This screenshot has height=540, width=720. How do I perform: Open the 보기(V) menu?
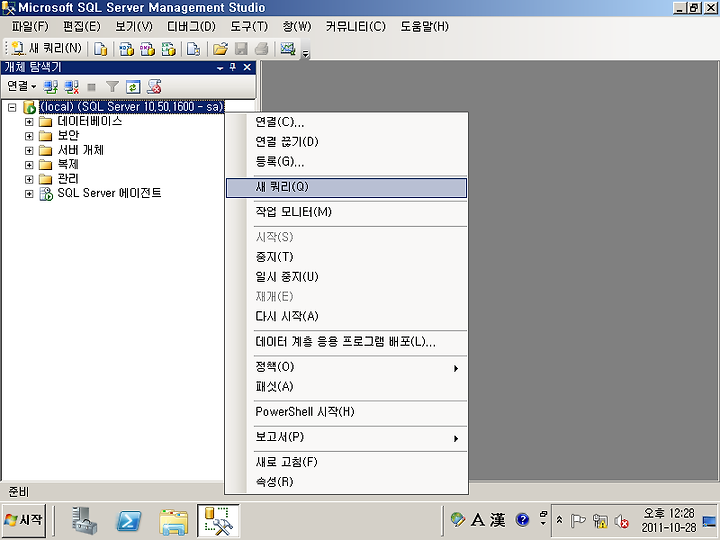click(134, 27)
